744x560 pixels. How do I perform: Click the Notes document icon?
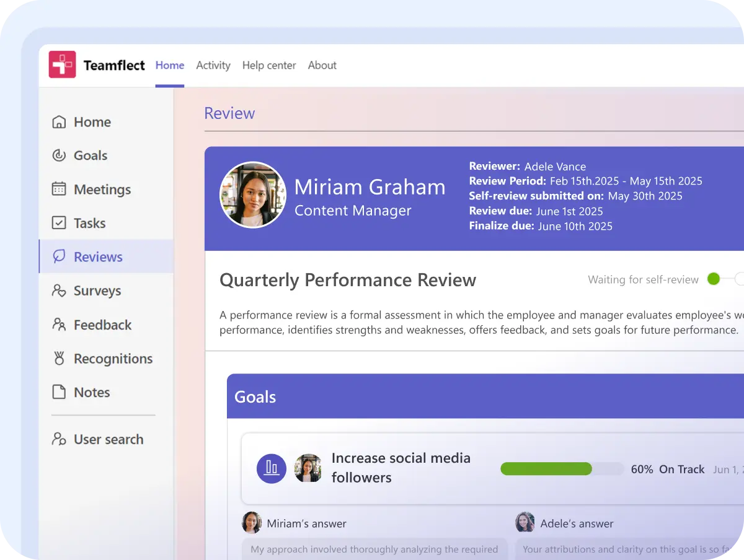[60, 392]
